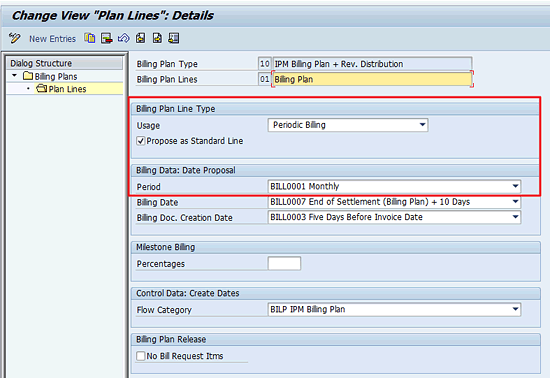
Task: Click the Flow Category label
Action: (x=164, y=310)
